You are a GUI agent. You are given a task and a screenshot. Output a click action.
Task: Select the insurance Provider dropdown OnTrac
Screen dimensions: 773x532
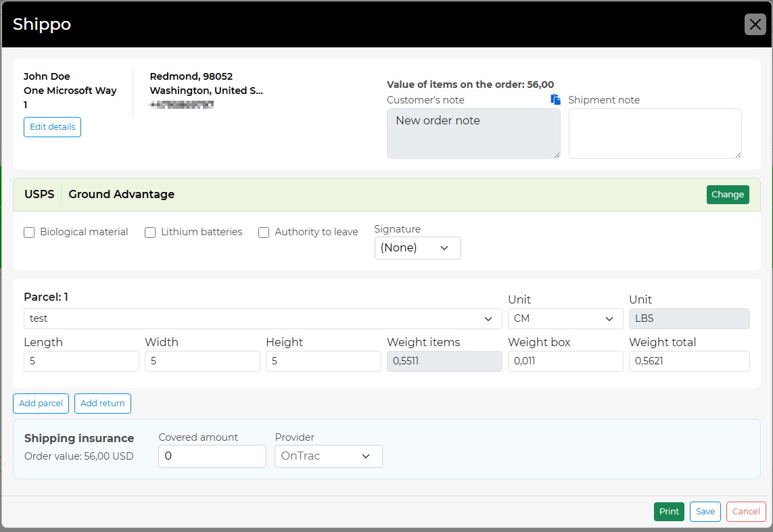pyautogui.click(x=328, y=456)
